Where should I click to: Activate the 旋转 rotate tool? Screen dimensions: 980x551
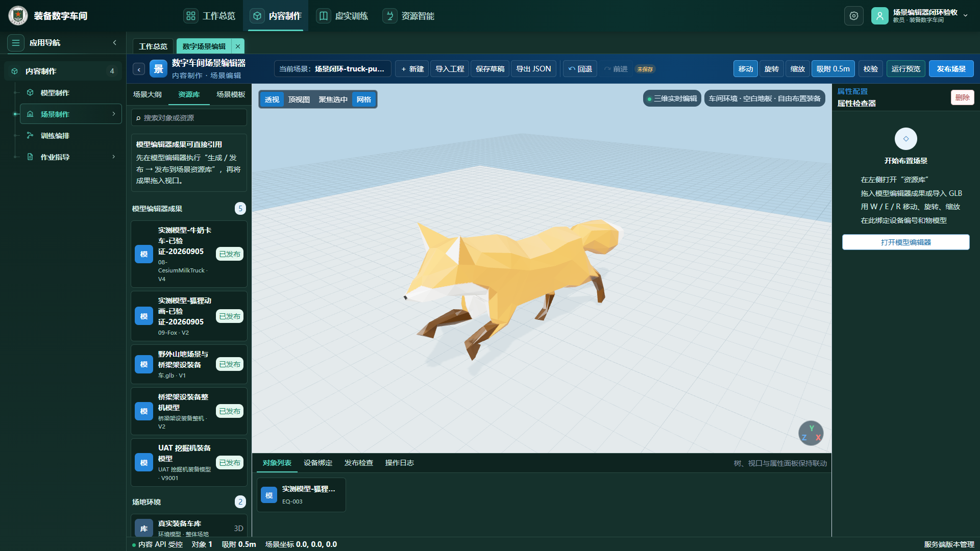pos(772,69)
